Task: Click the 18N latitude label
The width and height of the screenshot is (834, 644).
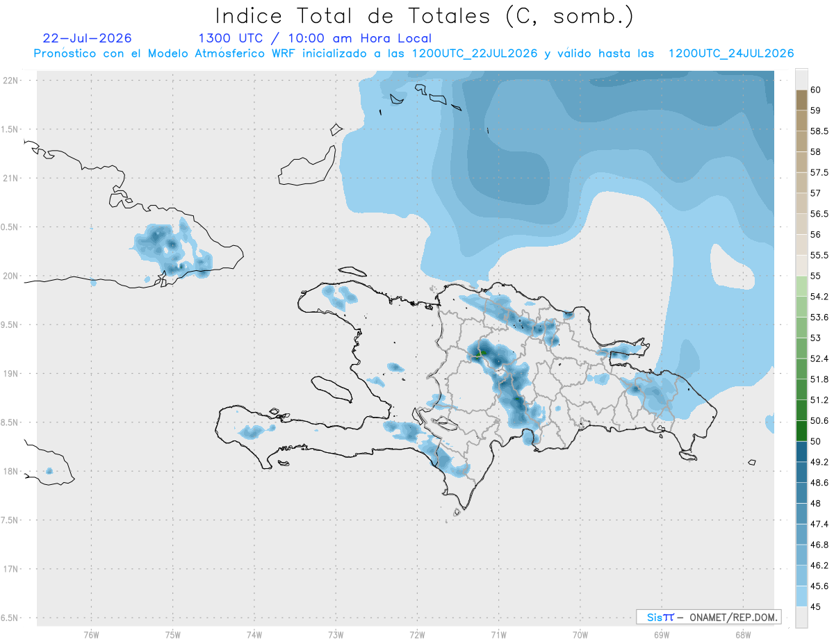Action: 11,471
